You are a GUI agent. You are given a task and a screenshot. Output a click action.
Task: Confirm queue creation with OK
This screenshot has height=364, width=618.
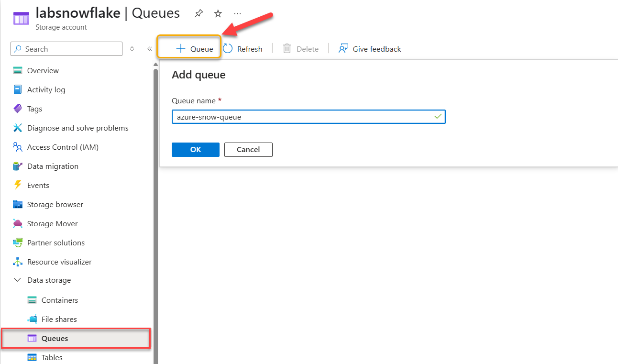tap(196, 150)
